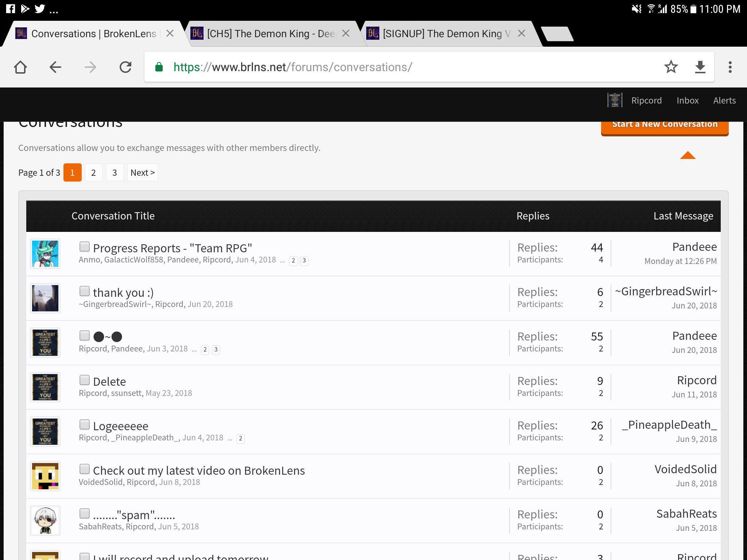The width and height of the screenshot is (747, 560).
Task: Tap the muted sound status icon
Action: 637,9
